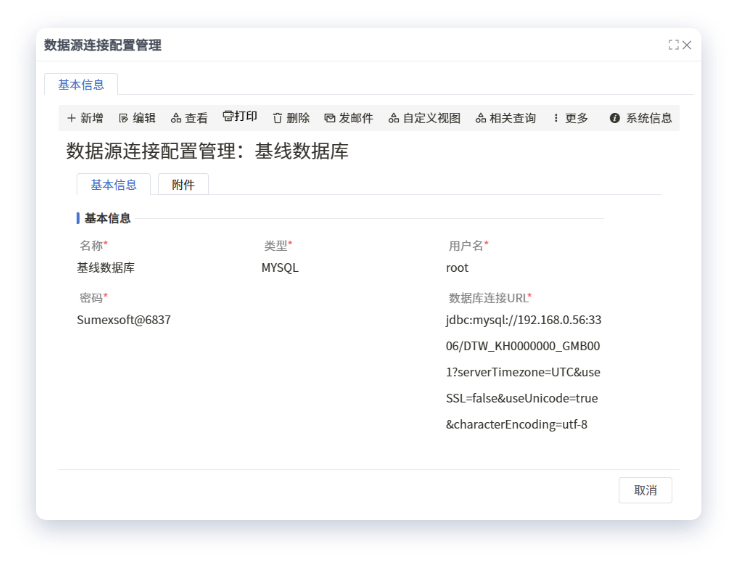This screenshot has height=565, width=738.
Task: Maximize the dialog using the fullscreen icon
Action: (x=673, y=45)
